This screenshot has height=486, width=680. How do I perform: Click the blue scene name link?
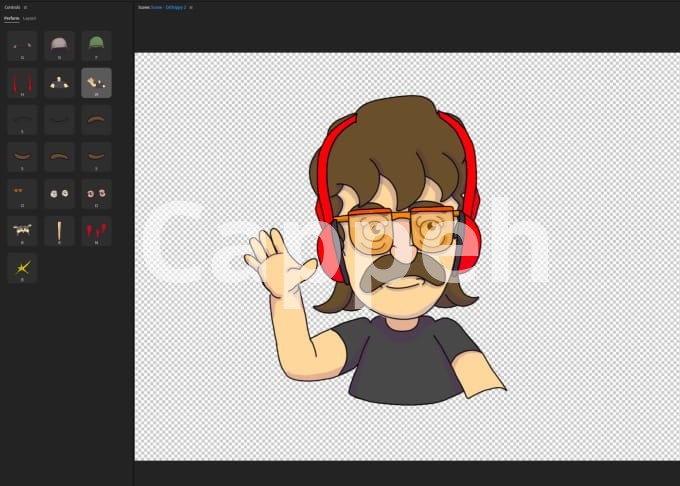(x=170, y=7)
